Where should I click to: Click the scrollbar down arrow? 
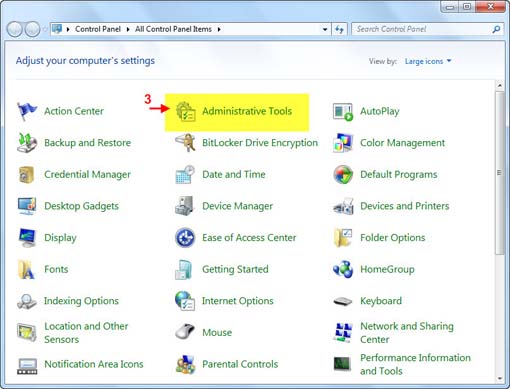[500, 378]
